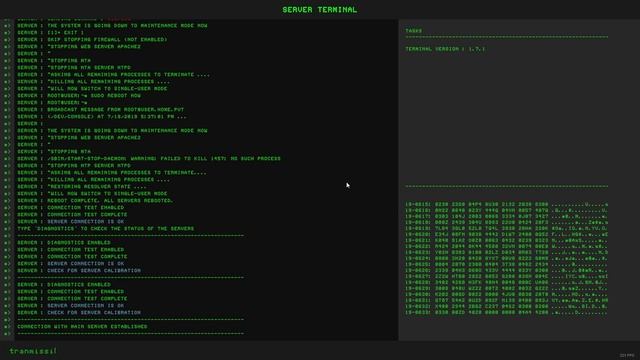Select the '[1]+ EXIT 1' log line
The height and width of the screenshot is (360, 640).
point(51,33)
